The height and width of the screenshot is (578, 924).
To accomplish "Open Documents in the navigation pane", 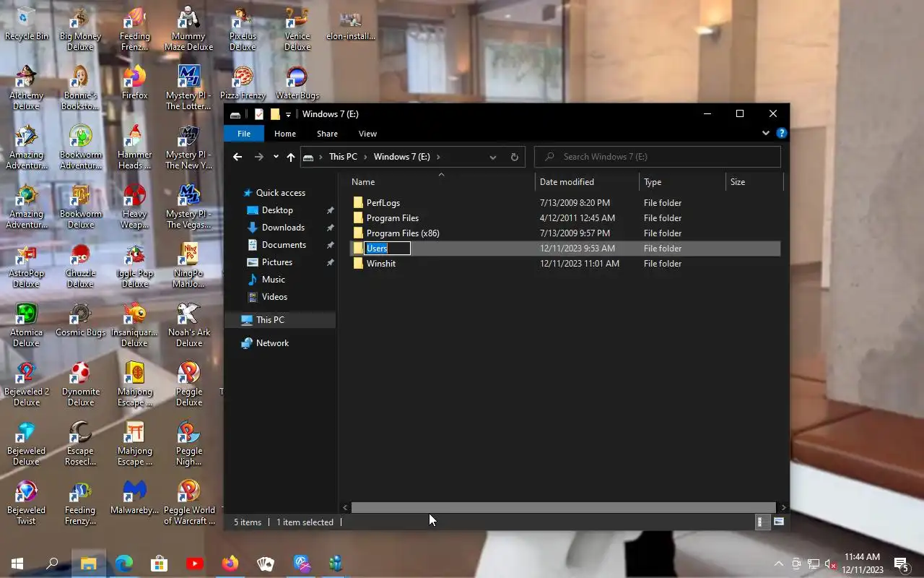I will click(x=284, y=245).
